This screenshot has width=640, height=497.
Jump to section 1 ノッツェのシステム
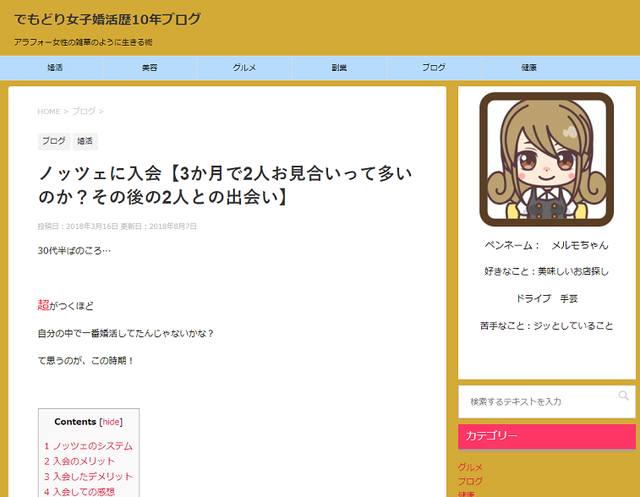pyautogui.click(x=88, y=446)
